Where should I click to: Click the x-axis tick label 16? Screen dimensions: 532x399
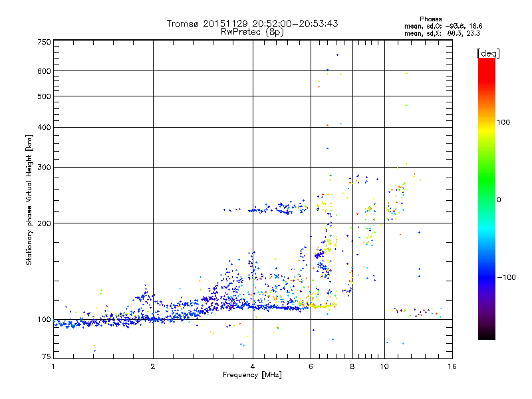[452, 366]
